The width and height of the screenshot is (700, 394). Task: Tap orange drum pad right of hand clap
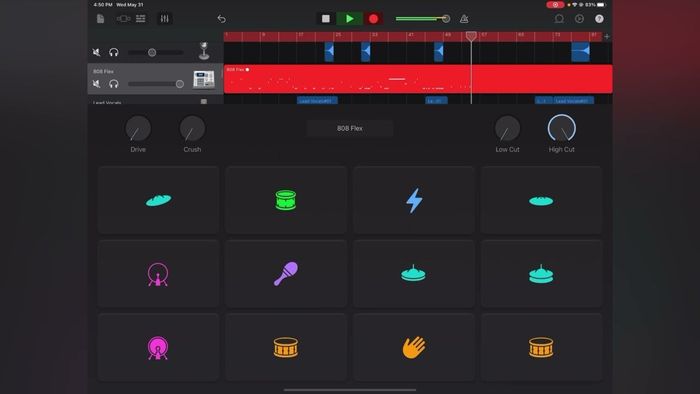541,347
